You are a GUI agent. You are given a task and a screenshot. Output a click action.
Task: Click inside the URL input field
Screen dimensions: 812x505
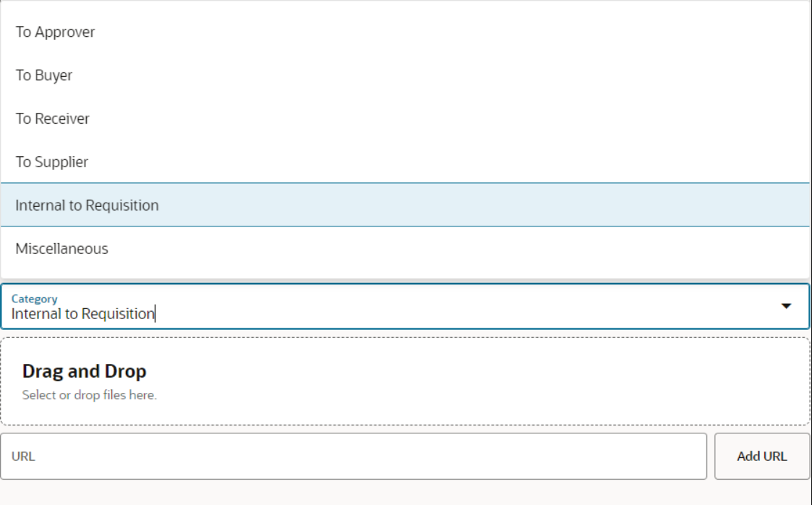pos(289,457)
